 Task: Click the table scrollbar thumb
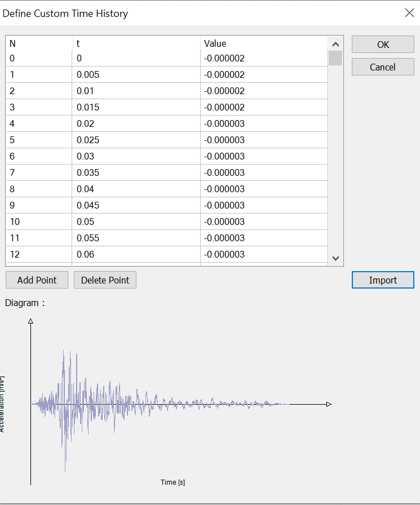click(x=335, y=59)
